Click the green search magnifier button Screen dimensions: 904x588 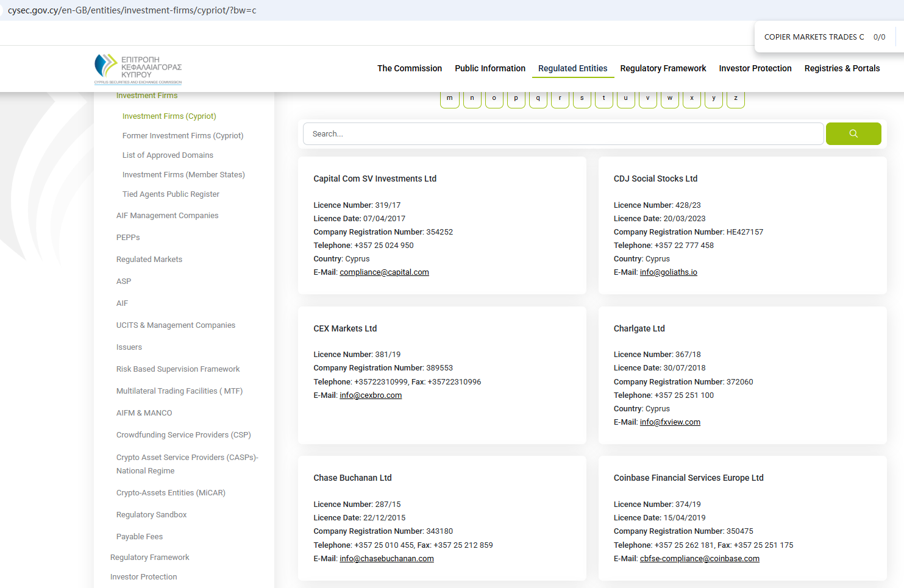(853, 134)
